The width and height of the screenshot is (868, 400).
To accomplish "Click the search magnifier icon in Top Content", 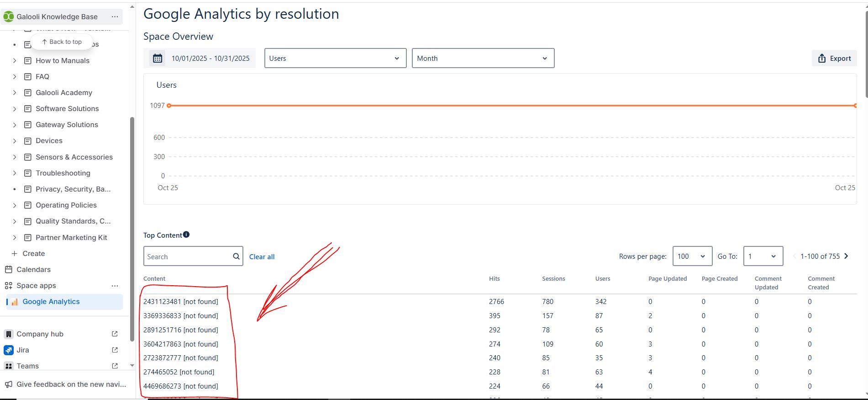I will pyautogui.click(x=236, y=256).
